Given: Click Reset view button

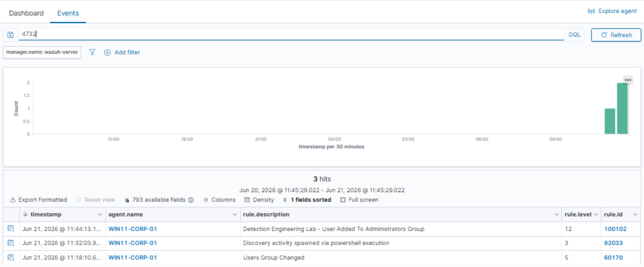Looking at the screenshot, I should [x=96, y=200].
